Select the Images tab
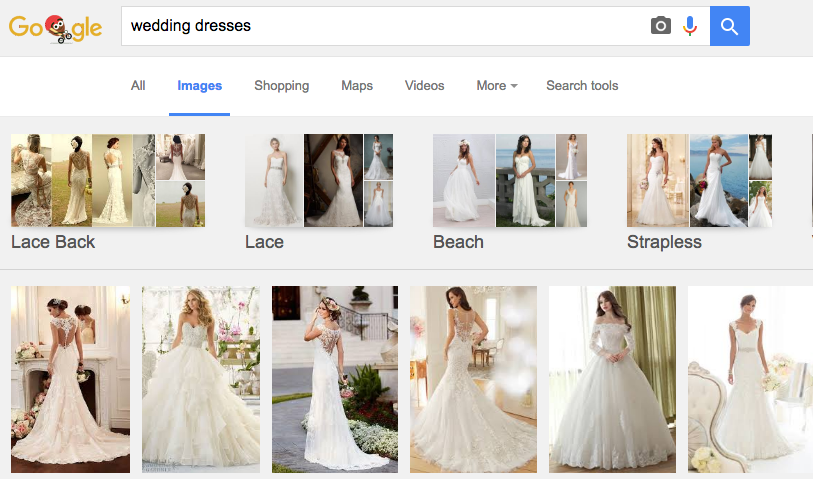813x479 pixels. (x=200, y=86)
